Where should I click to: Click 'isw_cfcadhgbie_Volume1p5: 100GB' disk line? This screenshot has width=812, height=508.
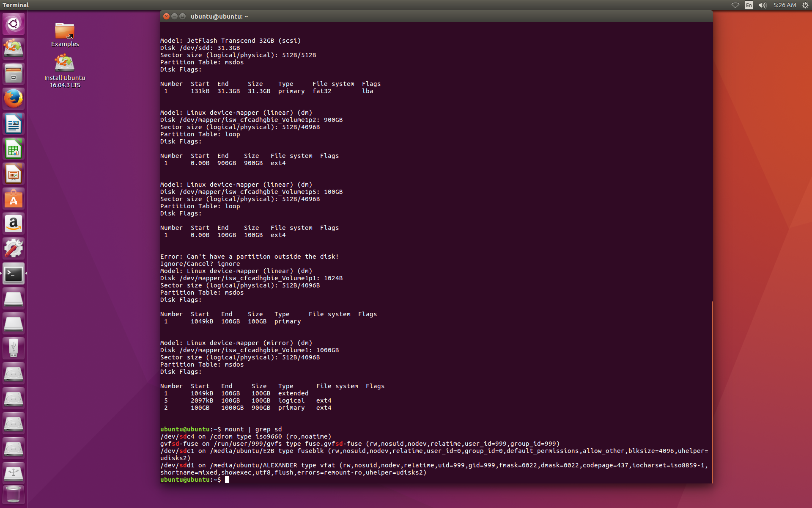point(251,192)
